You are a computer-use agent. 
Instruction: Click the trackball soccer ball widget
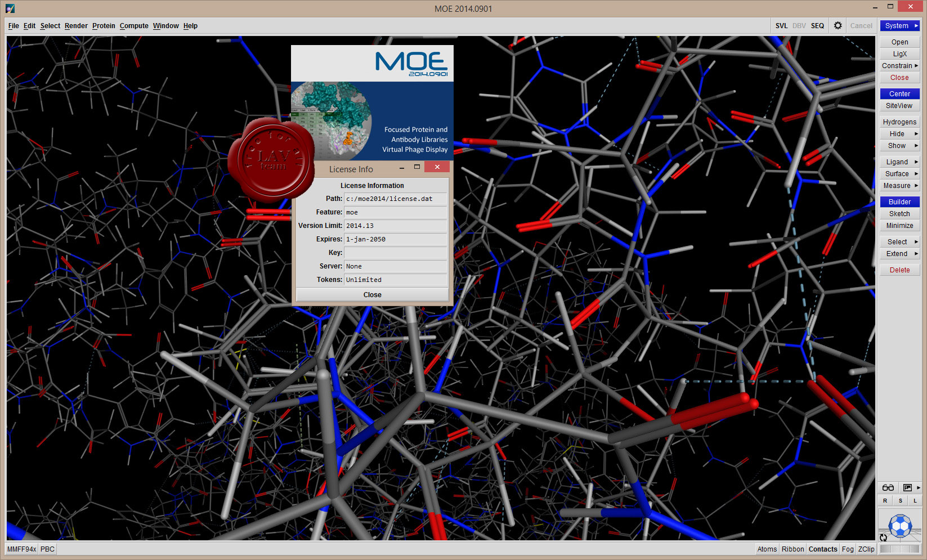coord(900,526)
